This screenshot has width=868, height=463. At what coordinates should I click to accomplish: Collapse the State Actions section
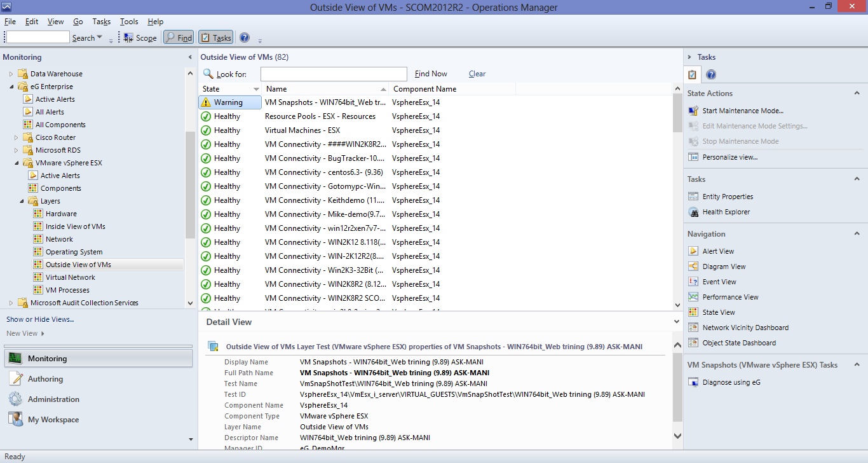pyautogui.click(x=856, y=93)
